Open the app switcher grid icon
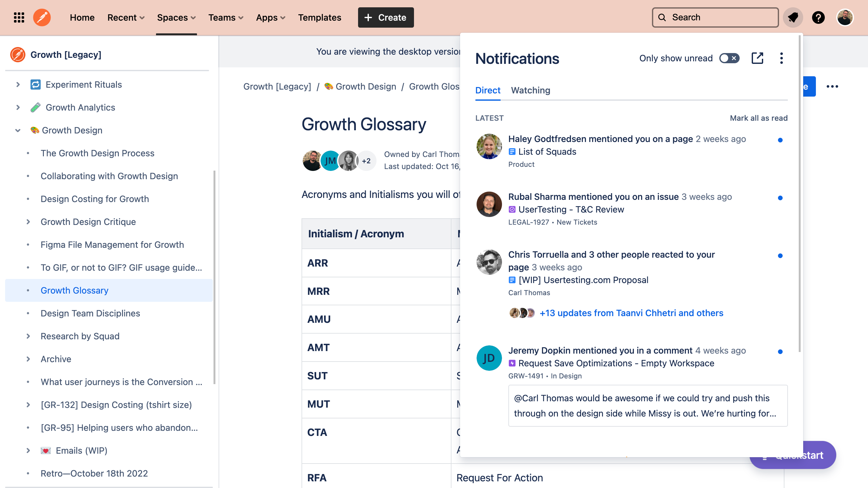 coord(19,17)
